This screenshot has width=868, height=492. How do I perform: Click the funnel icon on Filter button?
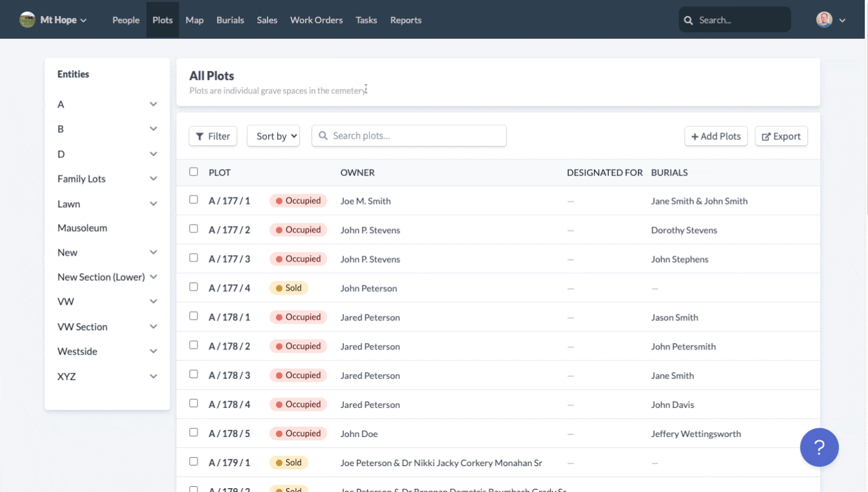[x=200, y=136]
